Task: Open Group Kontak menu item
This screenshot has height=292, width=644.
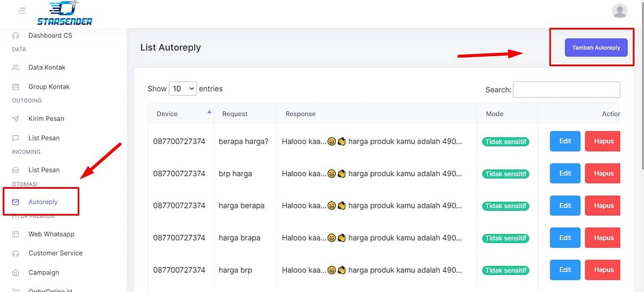Action: (x=49, y=87)
